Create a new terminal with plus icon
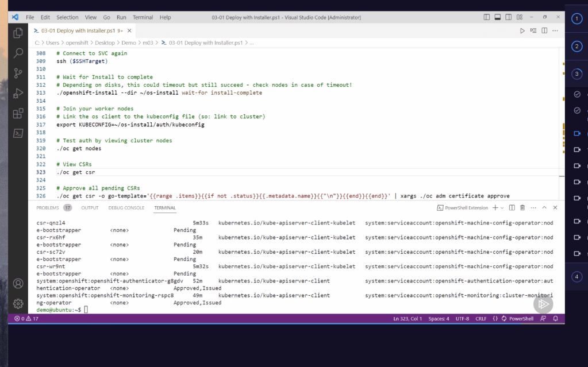 coord(495,208)
